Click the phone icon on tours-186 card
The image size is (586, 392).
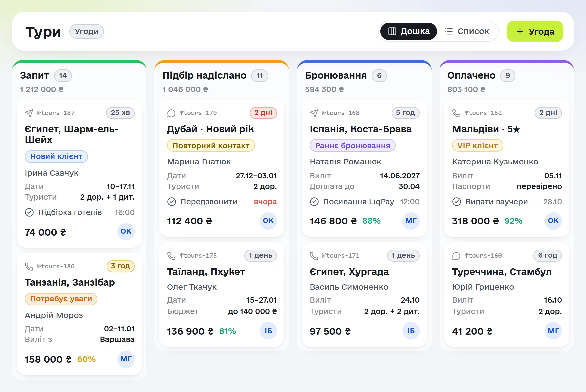click(x=29, y=267)
